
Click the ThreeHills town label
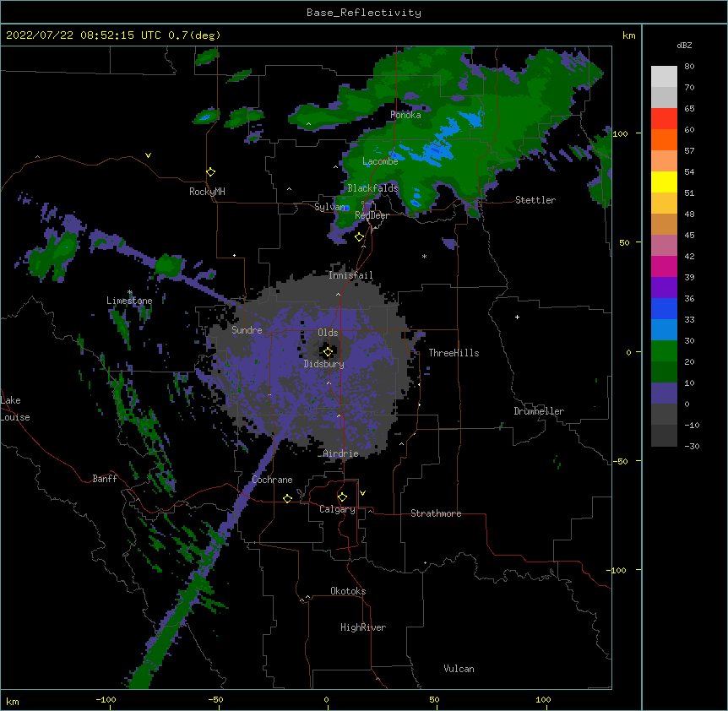point(454,353)
